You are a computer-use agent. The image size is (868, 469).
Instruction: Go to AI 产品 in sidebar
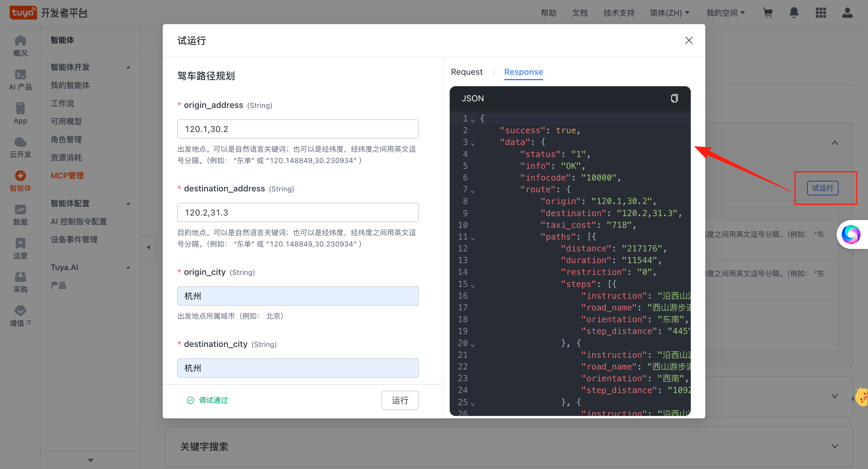pos(20,80)
